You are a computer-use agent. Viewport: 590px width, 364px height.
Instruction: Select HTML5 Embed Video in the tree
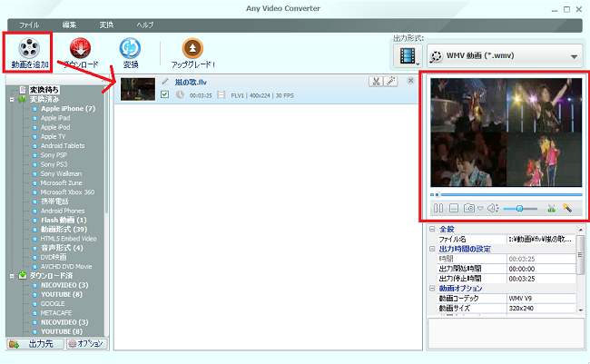pyautogui.click(x=68, y=239)
